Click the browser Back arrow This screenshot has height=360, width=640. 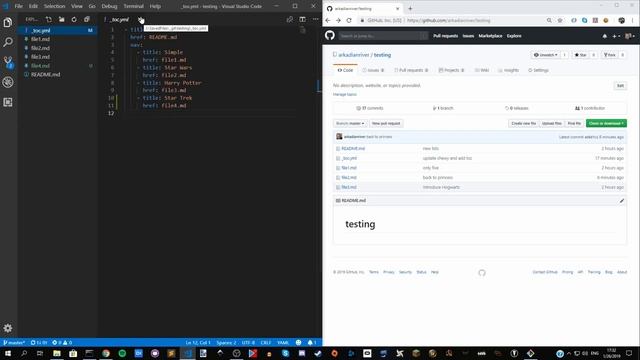point(328,20)
